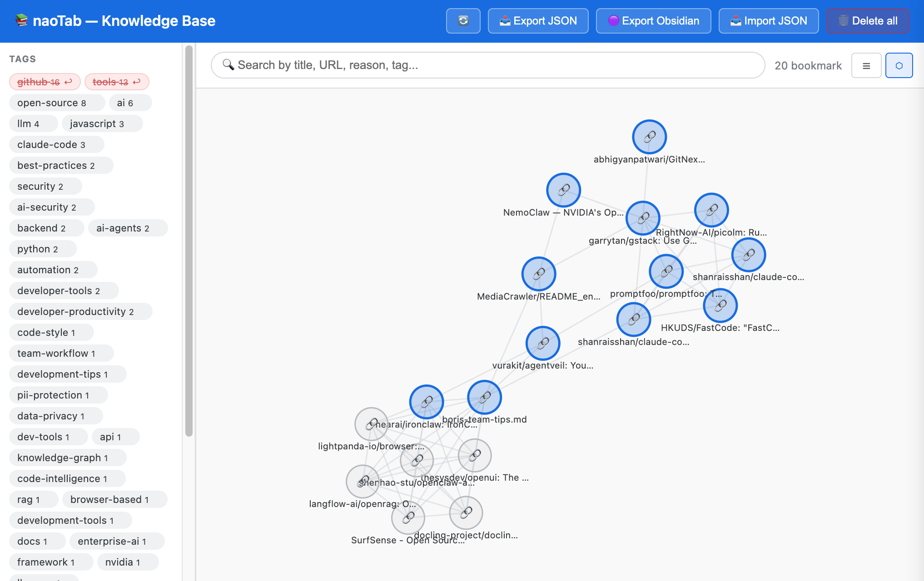Restore the excluded github tag filter
This screenshot has height=581, width=924.
[x=45, y=82]
